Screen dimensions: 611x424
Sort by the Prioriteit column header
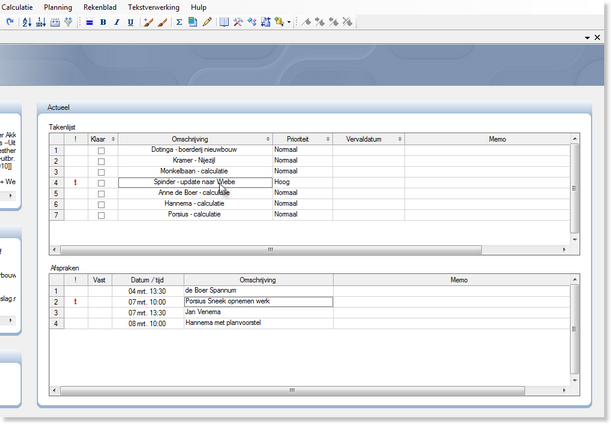pos(302,139)
